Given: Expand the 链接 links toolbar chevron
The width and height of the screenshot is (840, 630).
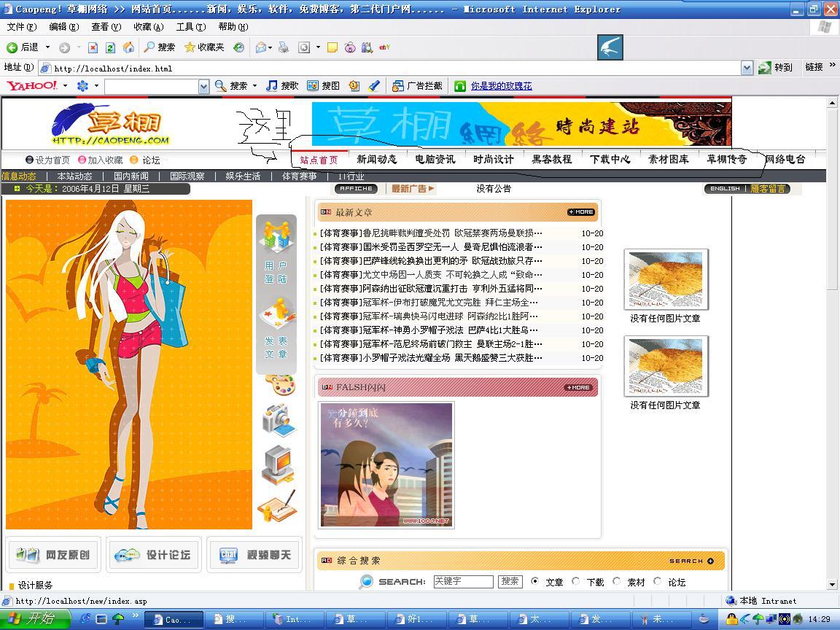Looking at the screenshot, I should coord(833,66).
